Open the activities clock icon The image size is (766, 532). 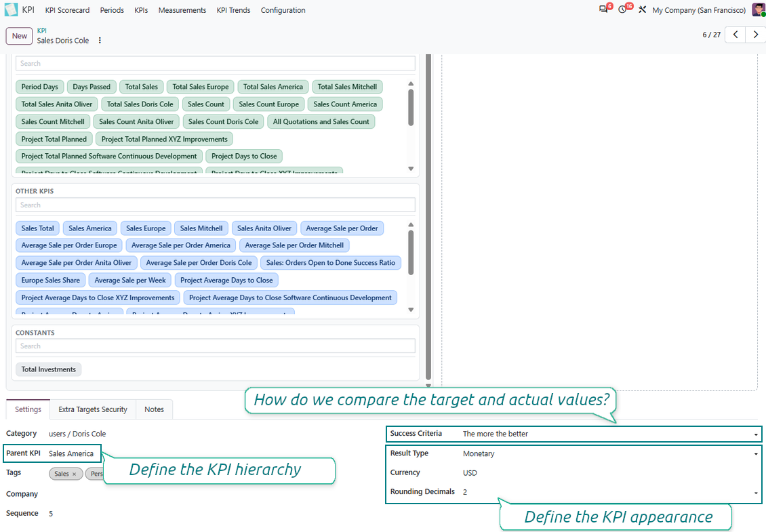point(622,9)
